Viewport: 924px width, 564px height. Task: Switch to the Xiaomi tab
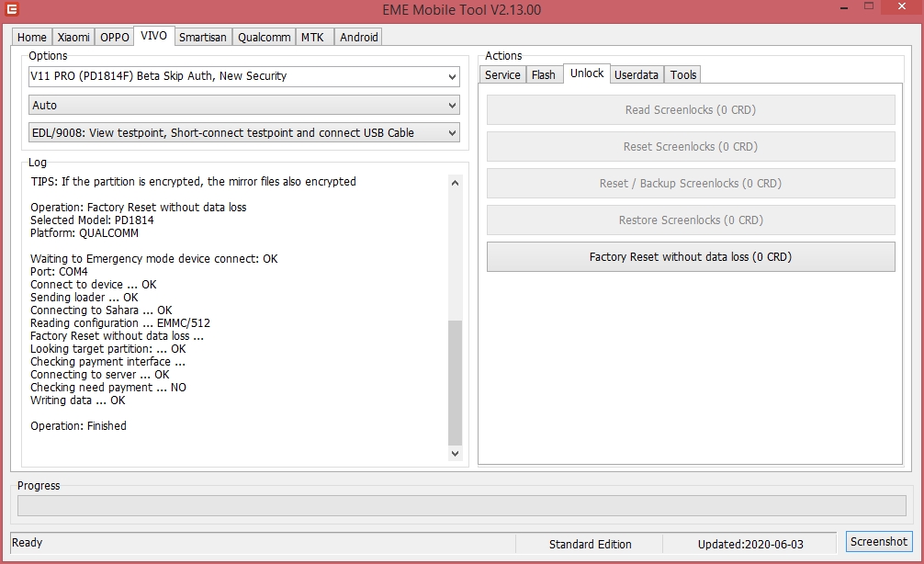tap(73, 37)
